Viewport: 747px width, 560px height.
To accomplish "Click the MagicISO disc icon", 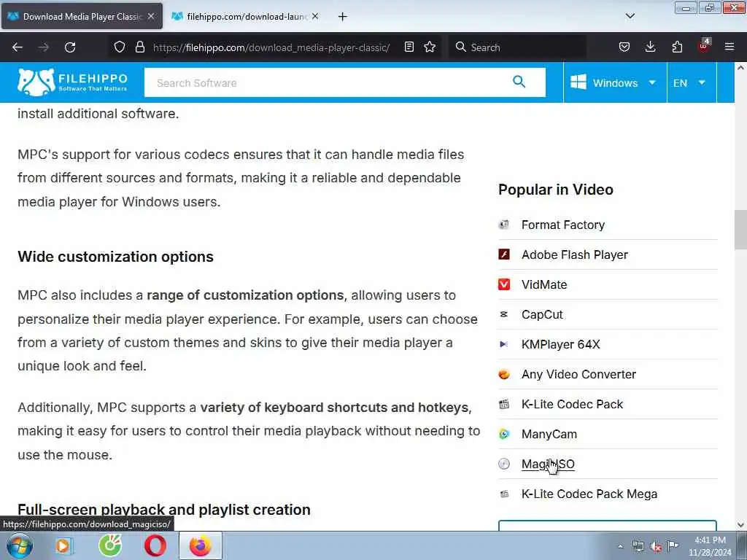I will pyautogui.click(x=504, y=464).
